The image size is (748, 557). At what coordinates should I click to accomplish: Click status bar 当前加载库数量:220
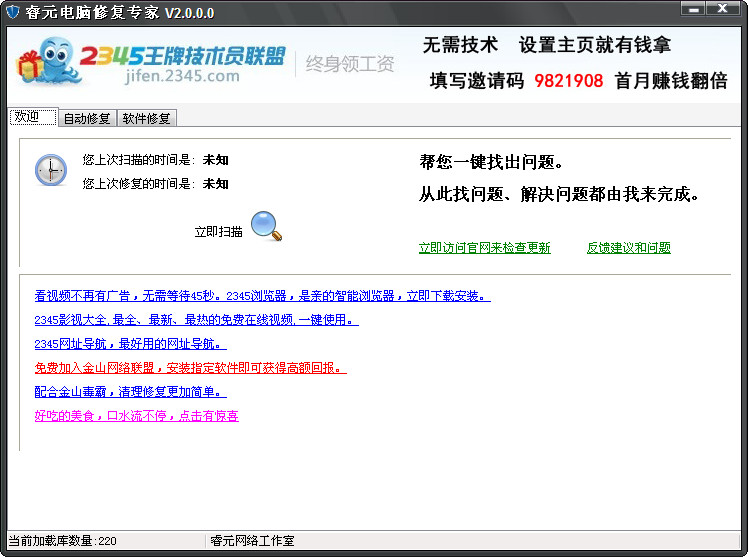coord(62,541)
